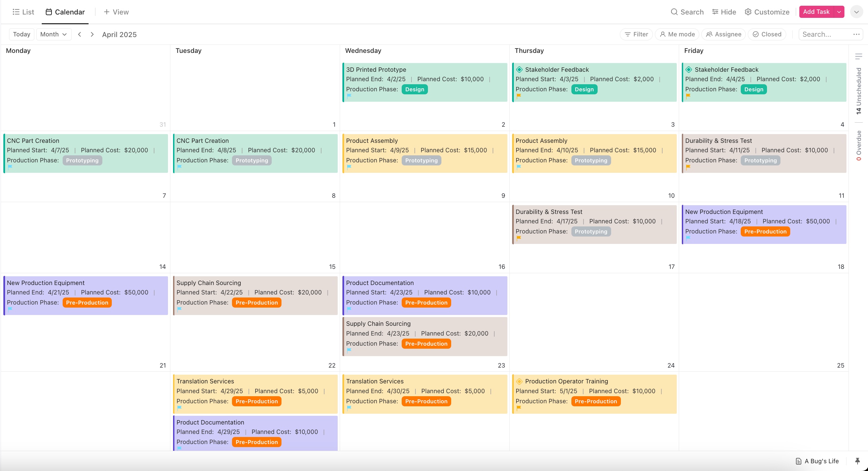Click Pre-Production tag on April 22 Supply Chain Sourcing
The height and width of the screenshot is (471, 868).
pos(257,303)
